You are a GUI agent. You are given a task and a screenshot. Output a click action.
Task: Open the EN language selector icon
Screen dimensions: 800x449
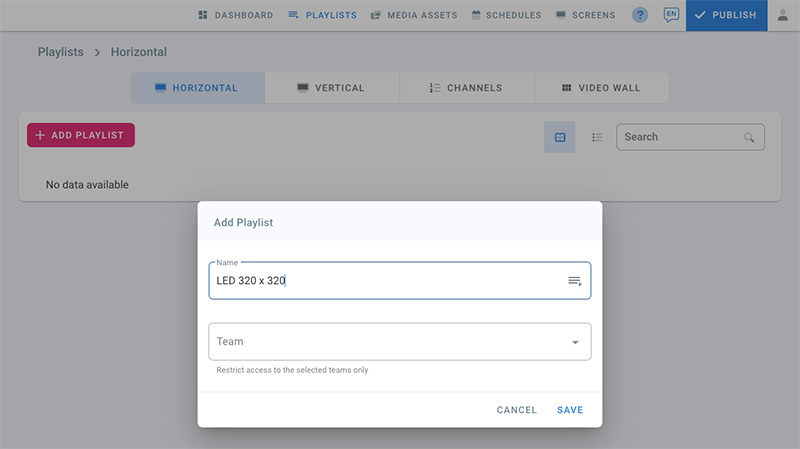click(671, 15)
